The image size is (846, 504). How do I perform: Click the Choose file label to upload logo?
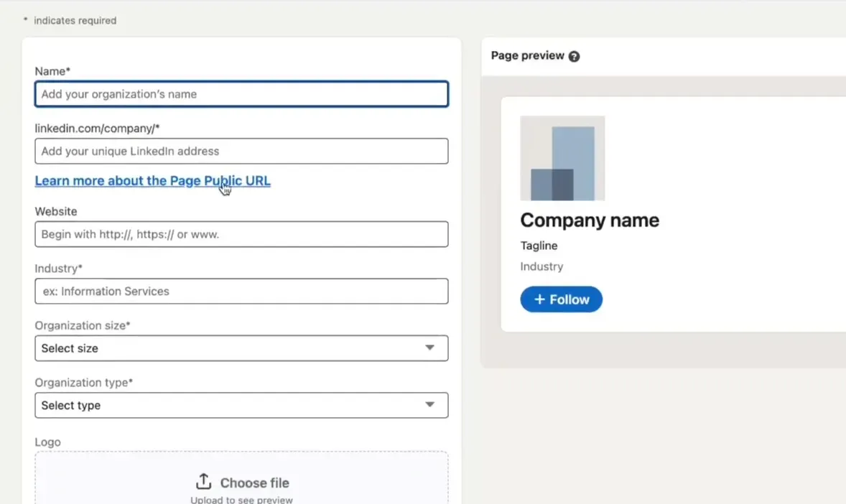point(254,483)
